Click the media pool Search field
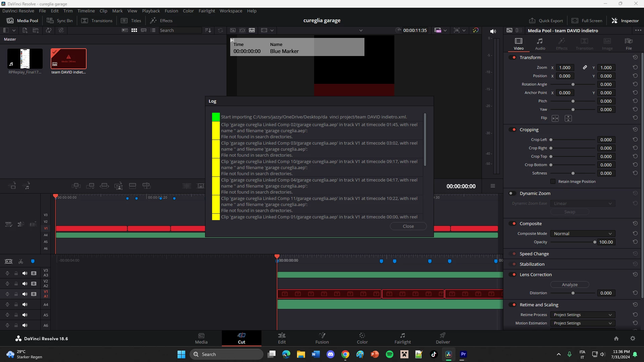The height and width of the screenshot is (362, 644). tap(180, 30)
